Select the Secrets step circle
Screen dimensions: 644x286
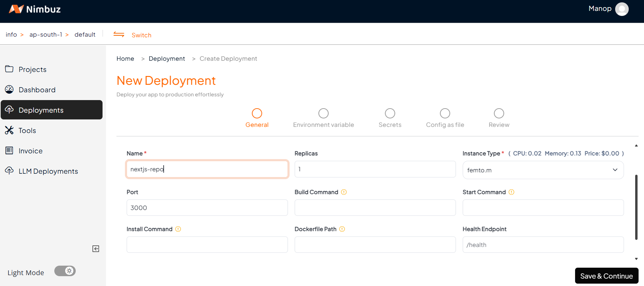(x=390, y=113)
